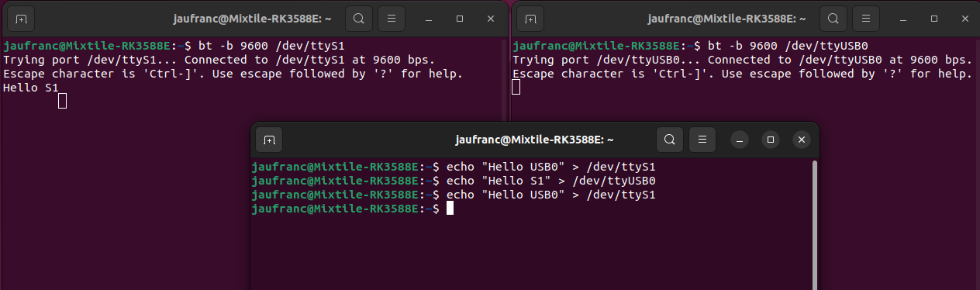980x290 pixels.
Task: Close the front terminal window
Action: (x=802, y=140)
